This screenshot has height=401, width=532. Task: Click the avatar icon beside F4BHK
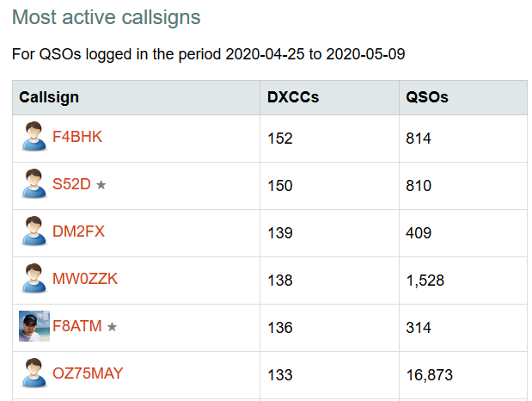pos(34,137)
